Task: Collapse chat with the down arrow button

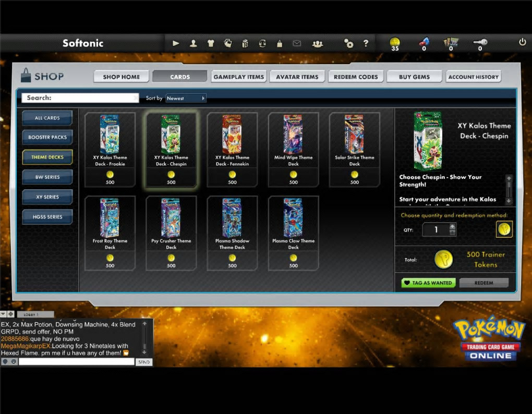Action: [x=4, y=314]
